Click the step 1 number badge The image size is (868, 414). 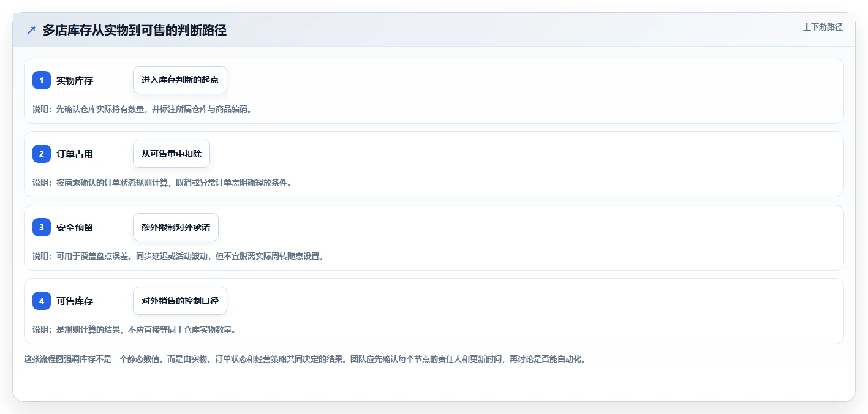coord(42,80)
